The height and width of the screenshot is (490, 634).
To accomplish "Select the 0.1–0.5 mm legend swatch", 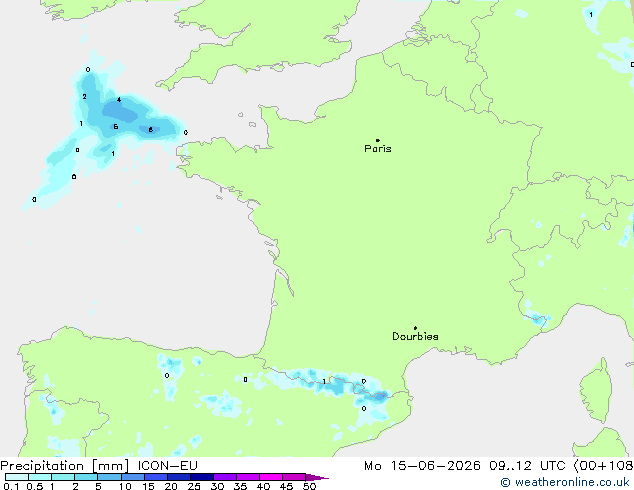I will click(17, 477).
